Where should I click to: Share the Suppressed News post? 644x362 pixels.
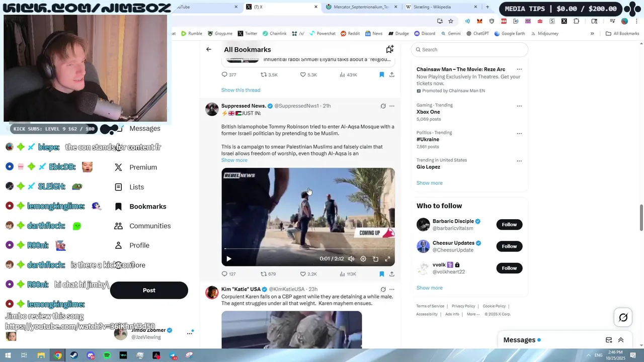point(391,274)
